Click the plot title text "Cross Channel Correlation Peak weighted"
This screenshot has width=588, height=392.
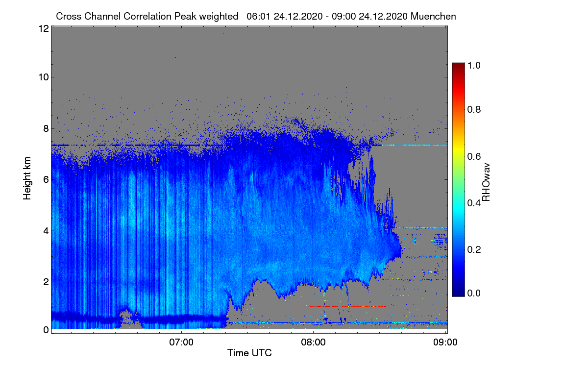tap(147, 17)
